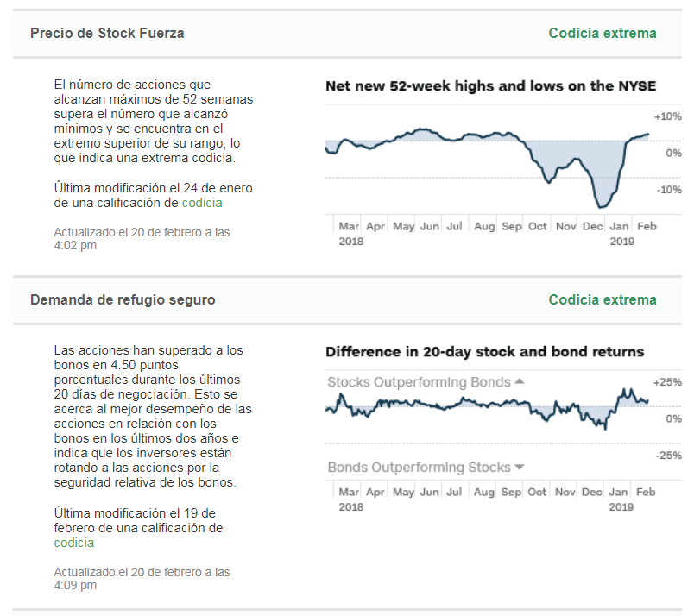694x616 pixels.
Task: Select the 'Precio de Stock Fuerza' section header
Action: [107, 33]
